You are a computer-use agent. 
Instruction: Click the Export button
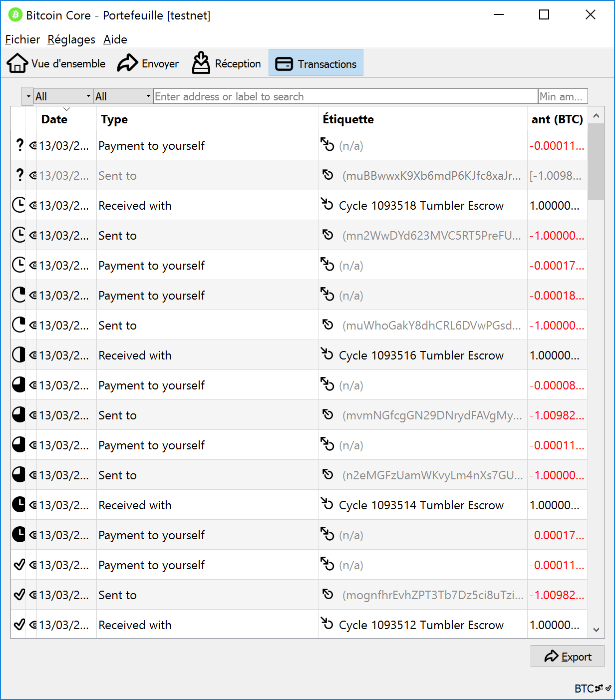click(568, 656)
